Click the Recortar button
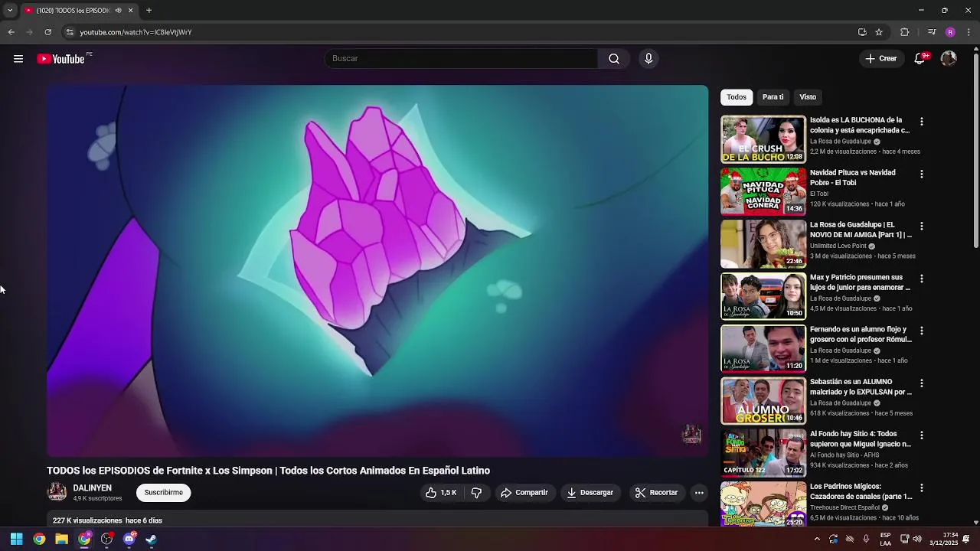Viewport: 980px width, 551px height. click(657, 493)
